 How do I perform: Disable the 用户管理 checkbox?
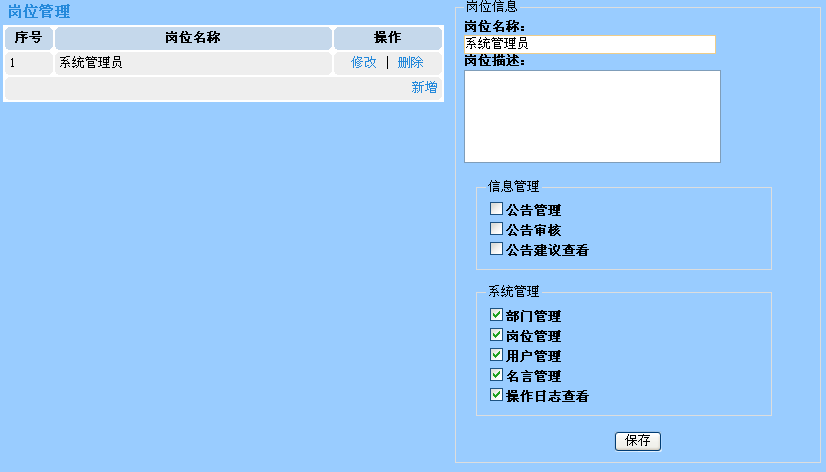pyautogui.click(x=496, y=355)
